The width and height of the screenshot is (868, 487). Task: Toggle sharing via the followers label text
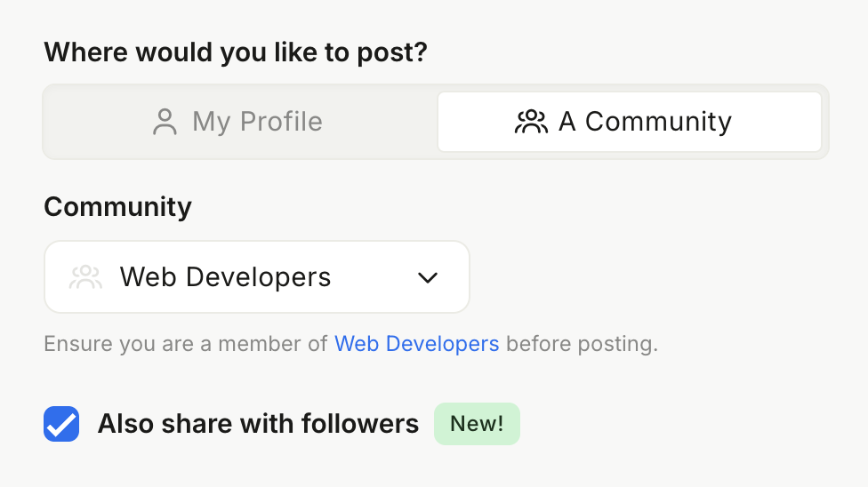point(258,424)
